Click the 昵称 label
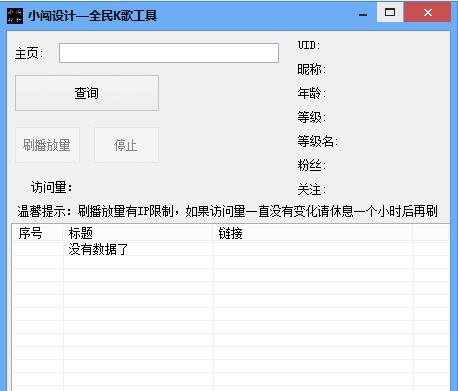Screen dimensions: 458x391 tap(312, 69)
